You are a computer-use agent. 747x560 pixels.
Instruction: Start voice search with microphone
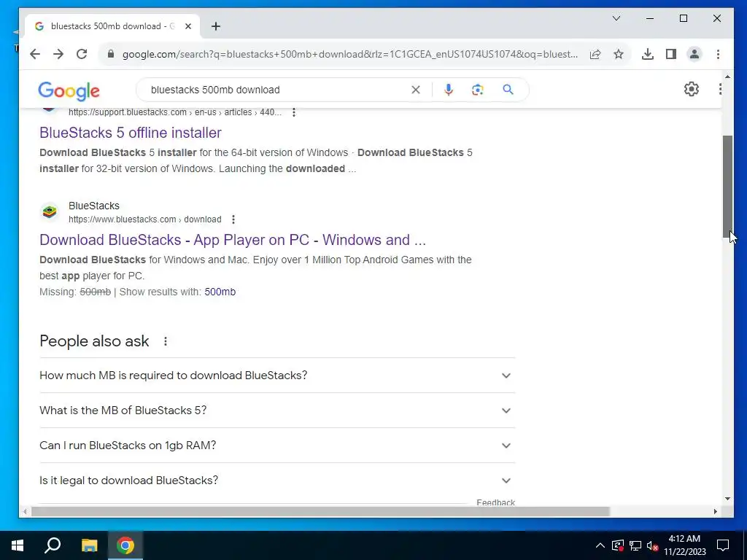coord(449,90)
